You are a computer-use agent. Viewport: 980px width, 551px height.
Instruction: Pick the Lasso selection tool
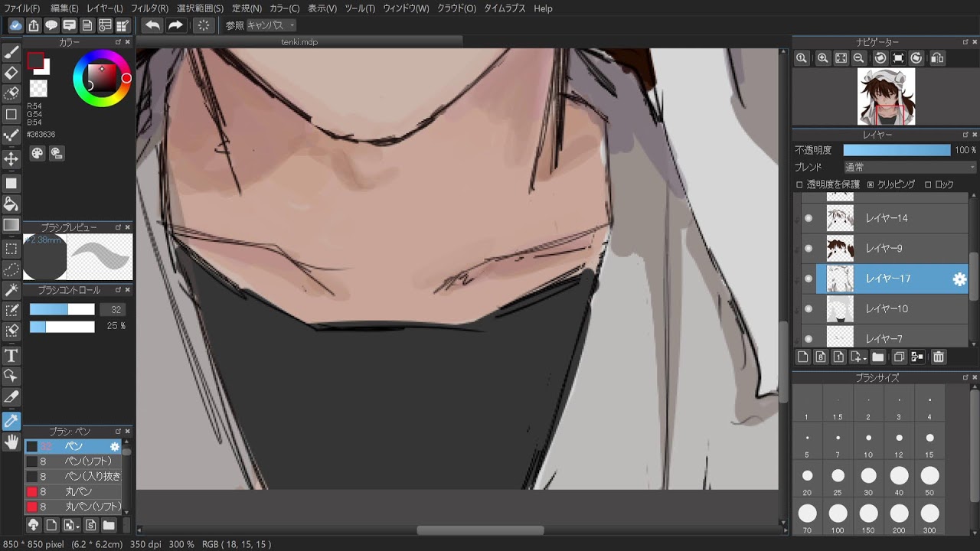point(11,269)
